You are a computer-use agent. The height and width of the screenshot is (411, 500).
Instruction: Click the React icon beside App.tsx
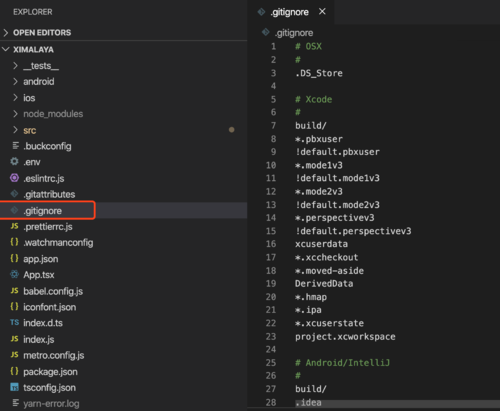point(14,274)
